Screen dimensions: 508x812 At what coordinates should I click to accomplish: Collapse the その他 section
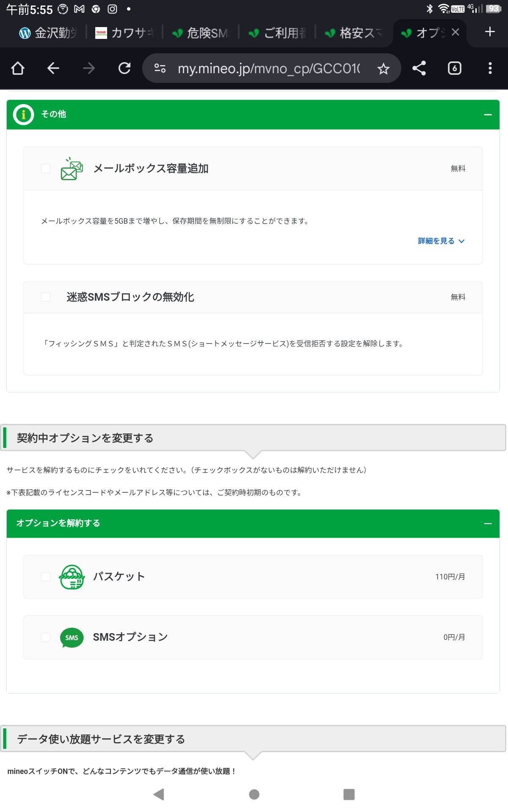tap(488, 115)
